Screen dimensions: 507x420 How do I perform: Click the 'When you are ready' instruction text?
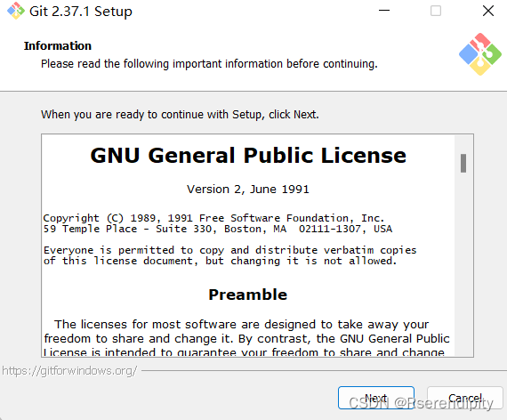click(180, 115)
